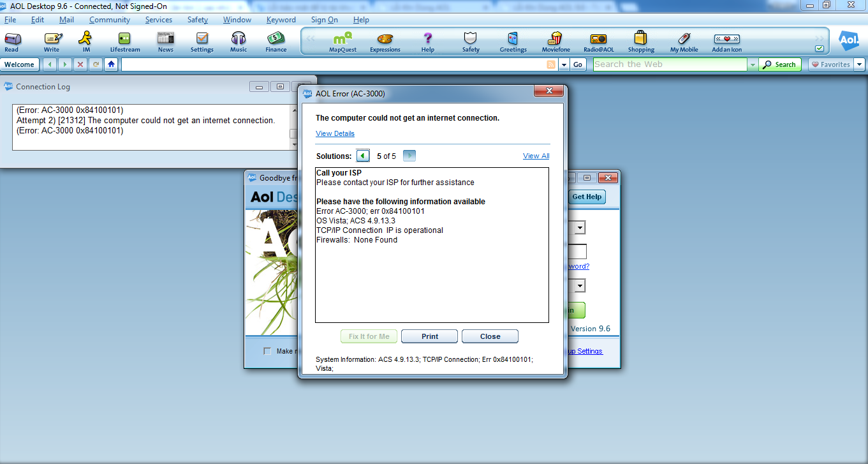The width and height of the screenshot is (868, 464).
Task: Click the Get Help button
Action: (587, 197)
